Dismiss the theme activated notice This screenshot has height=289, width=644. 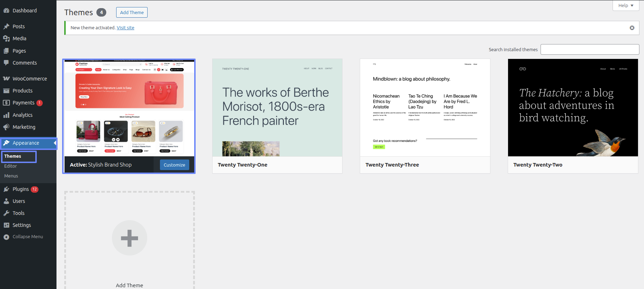pyautogui.click(x=632, y=28)
